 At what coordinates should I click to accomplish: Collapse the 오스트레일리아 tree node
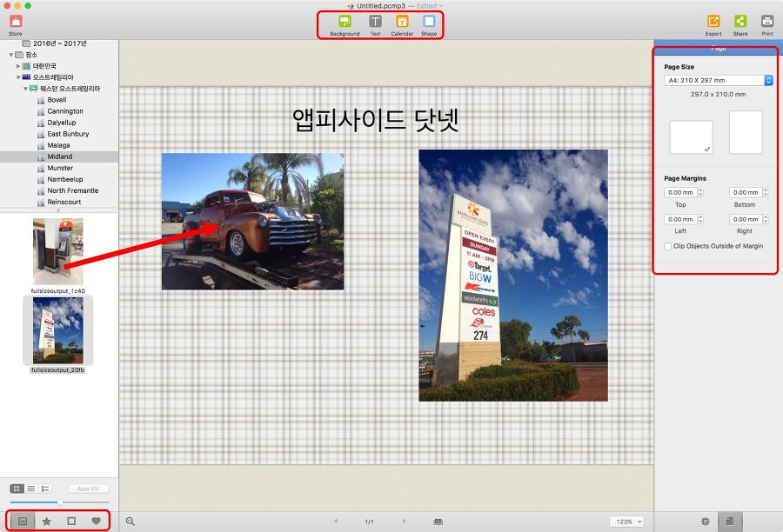[x=18, y=77]
